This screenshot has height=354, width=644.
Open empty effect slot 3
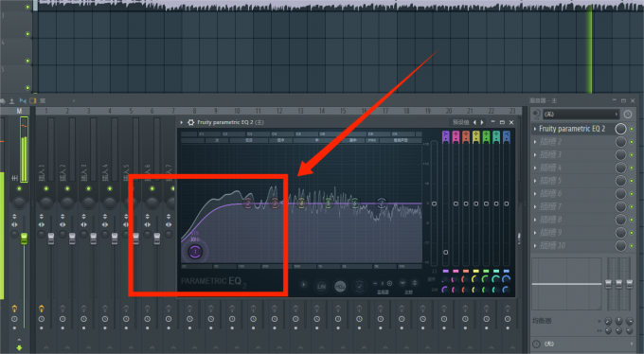[573, 155]
